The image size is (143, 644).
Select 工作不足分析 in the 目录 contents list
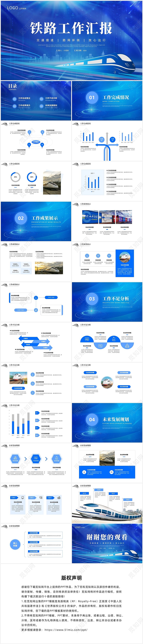(51, 98)
